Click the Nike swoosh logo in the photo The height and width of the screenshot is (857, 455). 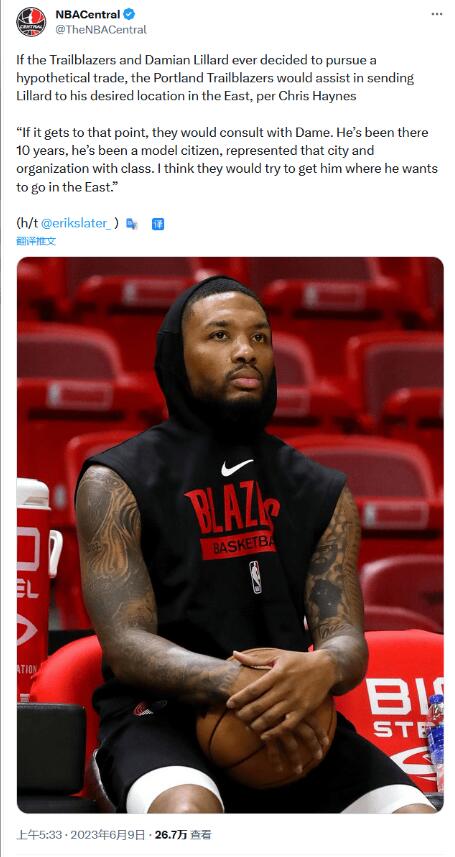(x=236, y=467)
